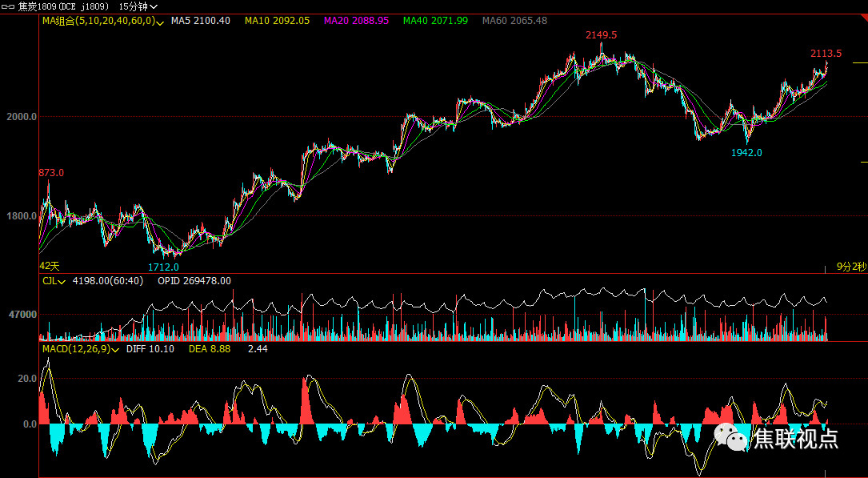Click the 2149.5 high price label
The image size is (868, 478).
click(602, 35)
